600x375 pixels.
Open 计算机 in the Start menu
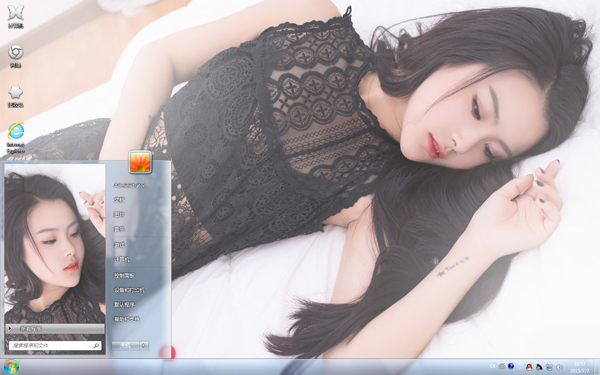(x=122, y=259)
